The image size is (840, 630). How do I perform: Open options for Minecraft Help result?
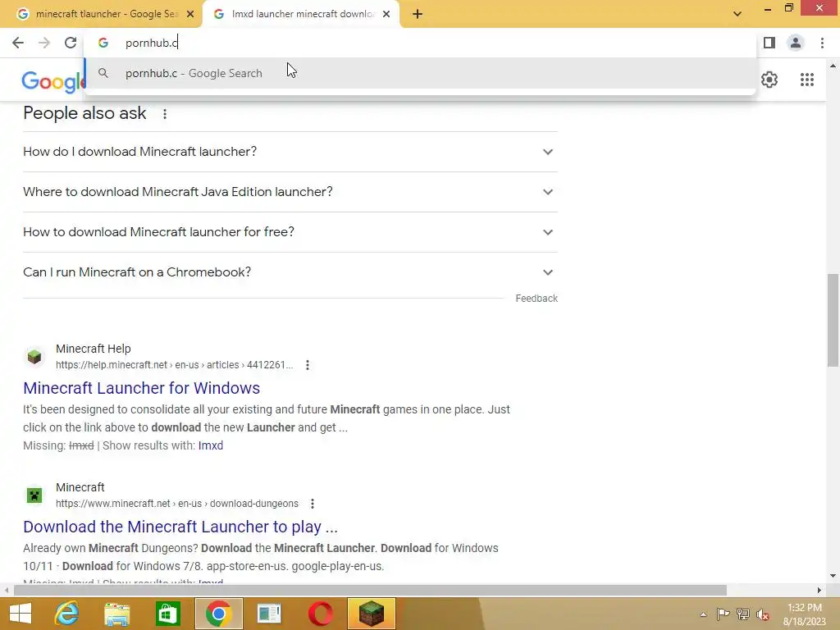tap(308, 365)
